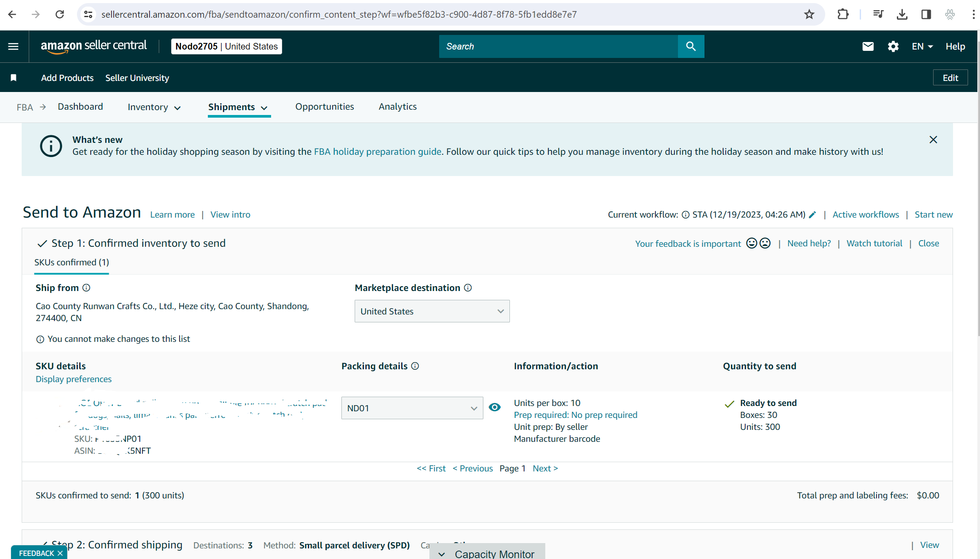Open Analytics tab
980x559 pixels.
tap(398, 107)
